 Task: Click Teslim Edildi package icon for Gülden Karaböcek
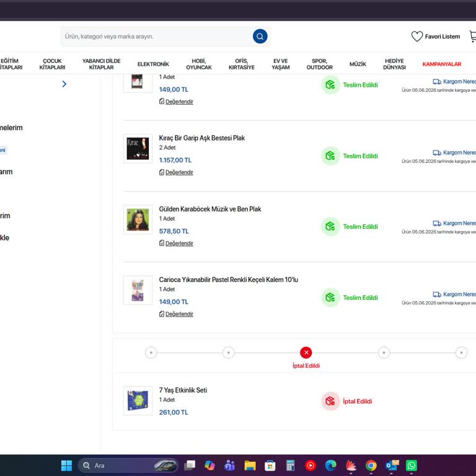tap(330, 226)
